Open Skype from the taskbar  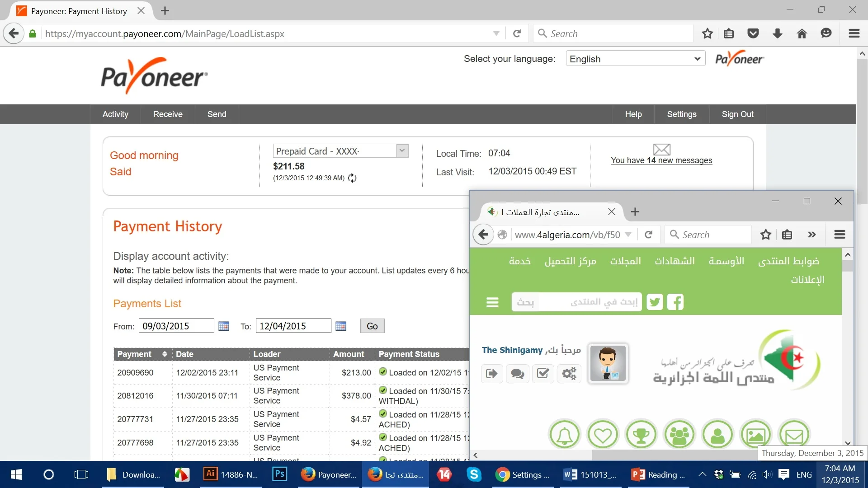point(474,474)
